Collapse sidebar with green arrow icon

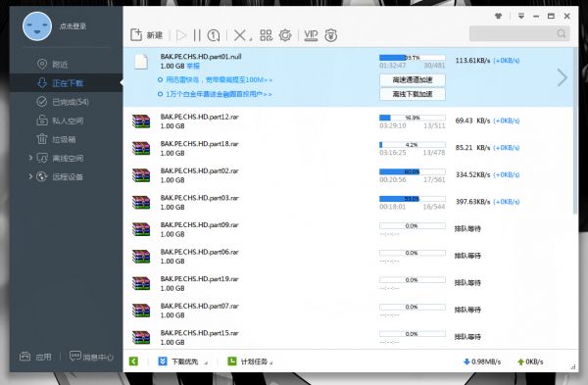click(133, 361)
